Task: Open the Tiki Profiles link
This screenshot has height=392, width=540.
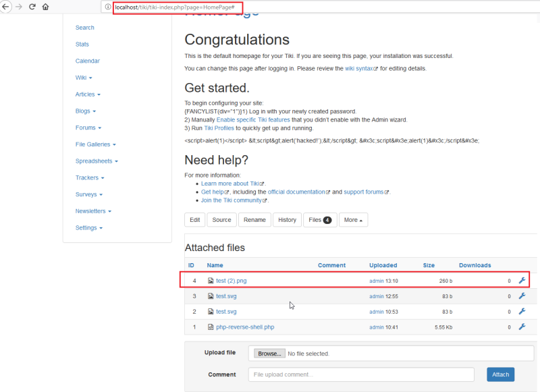Action: coord(219,128)
